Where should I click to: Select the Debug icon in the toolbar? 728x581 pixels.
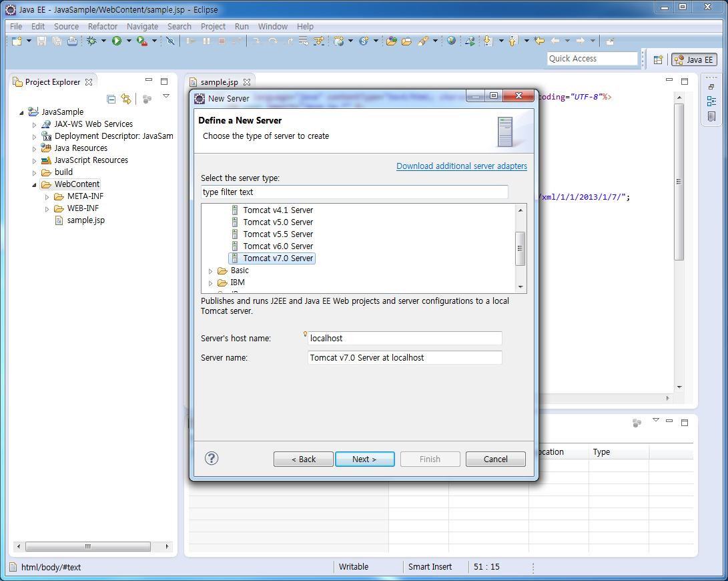coord(91,41)
